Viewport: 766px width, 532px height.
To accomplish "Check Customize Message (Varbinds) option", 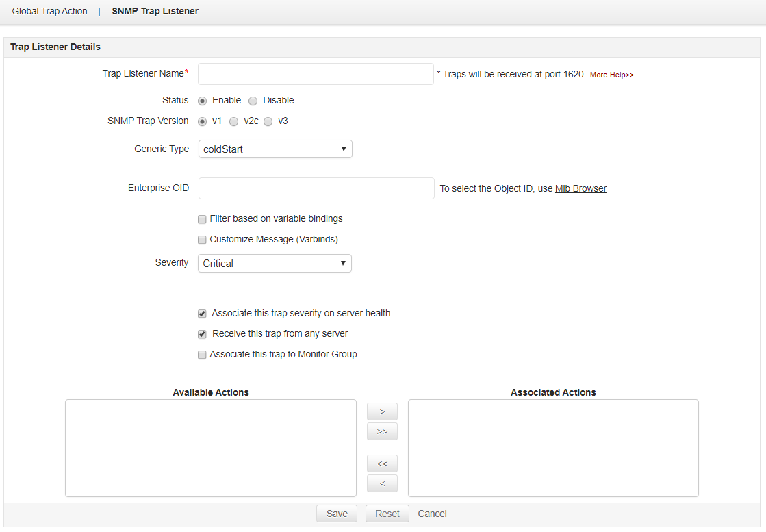I will [202, 240].
